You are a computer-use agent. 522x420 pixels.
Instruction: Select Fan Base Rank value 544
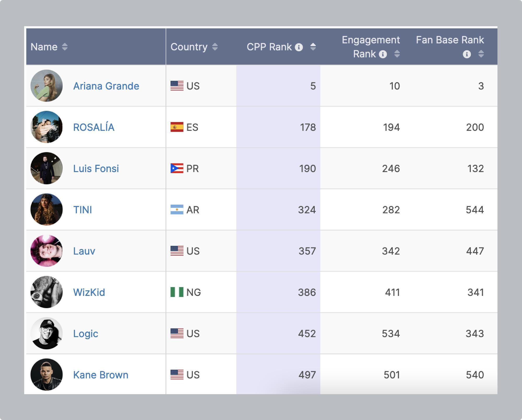click(x=475, y=210)
